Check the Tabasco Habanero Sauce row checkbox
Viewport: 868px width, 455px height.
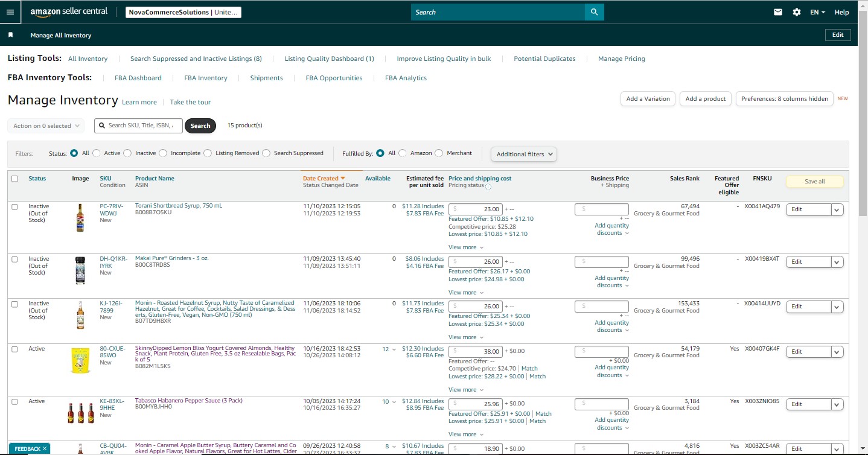pyautogui.click(x=14, y=401)
